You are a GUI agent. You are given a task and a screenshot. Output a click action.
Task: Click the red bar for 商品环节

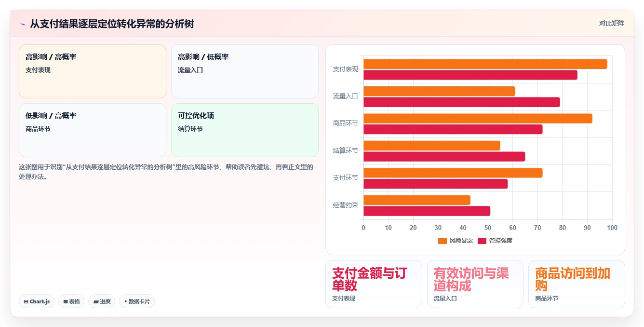453,129
